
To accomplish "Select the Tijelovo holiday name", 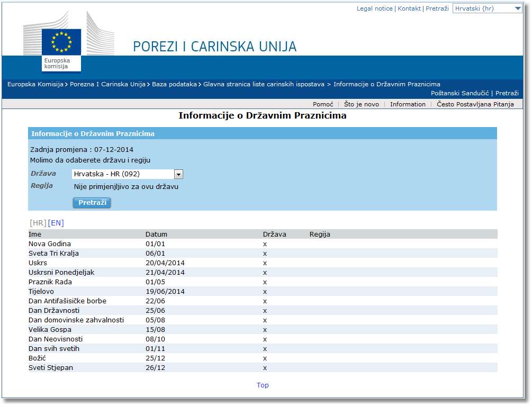I will (x=41, y=291).
